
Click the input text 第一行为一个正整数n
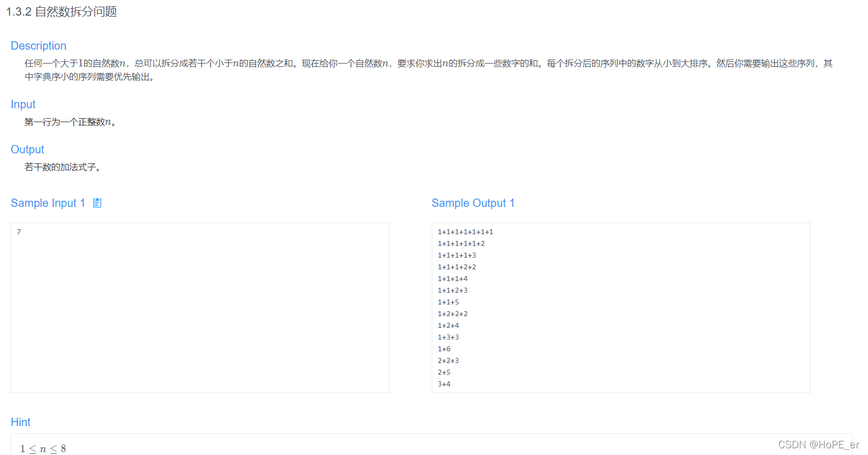point(70,122)
